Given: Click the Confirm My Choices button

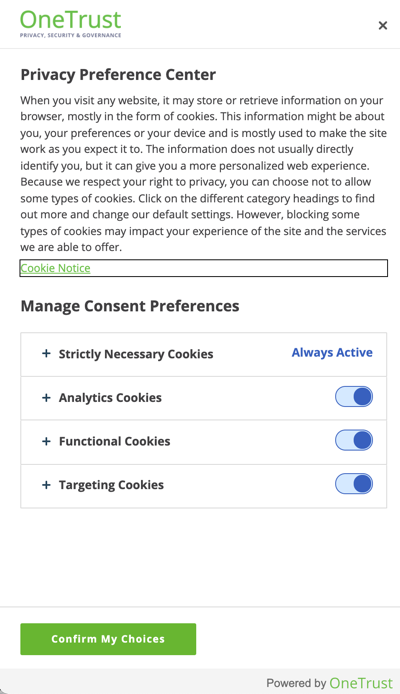Looking at the screenshot, I should pyautogui.click(x=108, y=639).
